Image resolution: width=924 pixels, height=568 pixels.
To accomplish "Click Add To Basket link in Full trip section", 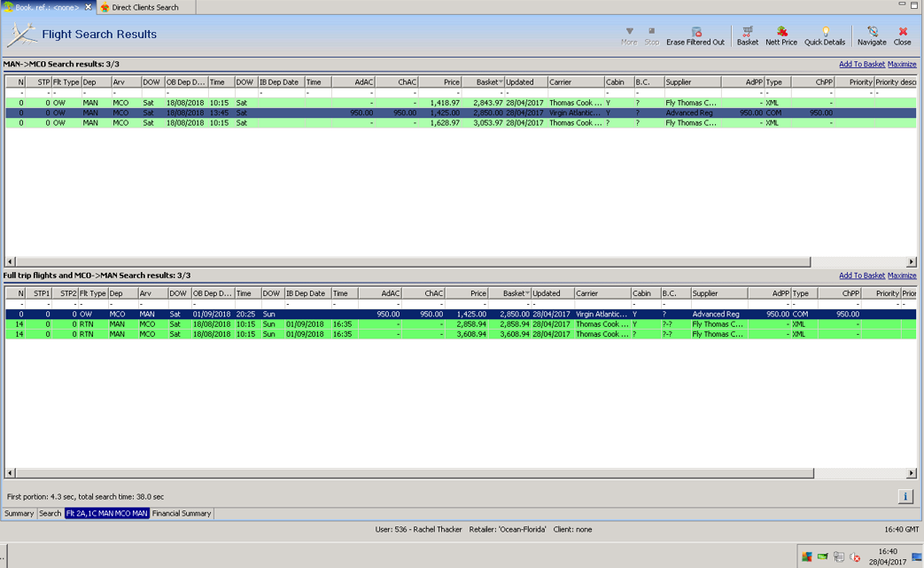I will [x=861, y=276].
